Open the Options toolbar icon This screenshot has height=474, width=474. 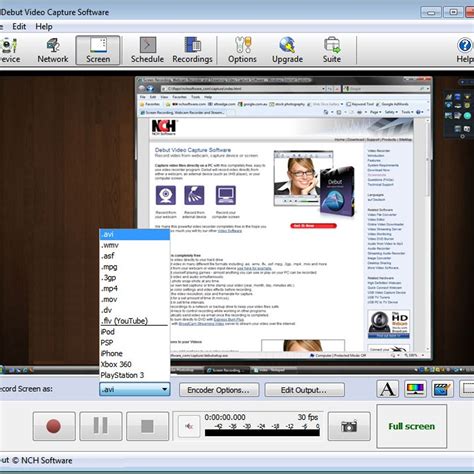click(x=242, y=50)
